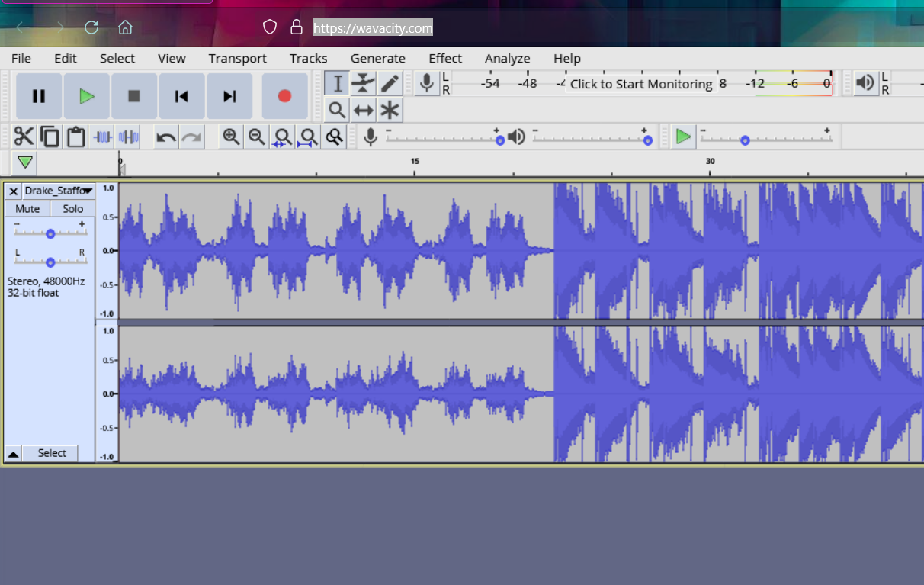Click the track gain slider handle

click(x=50, y=233)
